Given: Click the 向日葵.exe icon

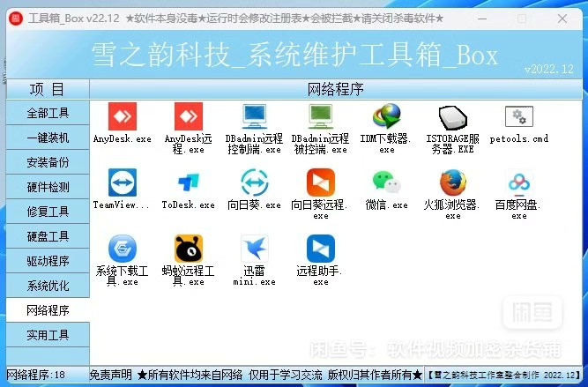Looking at the screenshot, I should click(x=254, y=182).
